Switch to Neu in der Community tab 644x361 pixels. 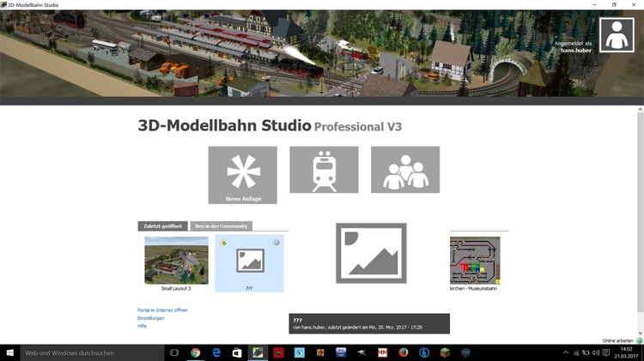(x=222, y=226)
